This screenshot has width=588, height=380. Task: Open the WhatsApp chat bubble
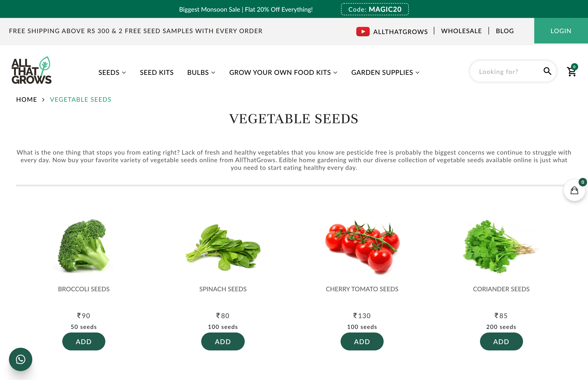(20, 359)
